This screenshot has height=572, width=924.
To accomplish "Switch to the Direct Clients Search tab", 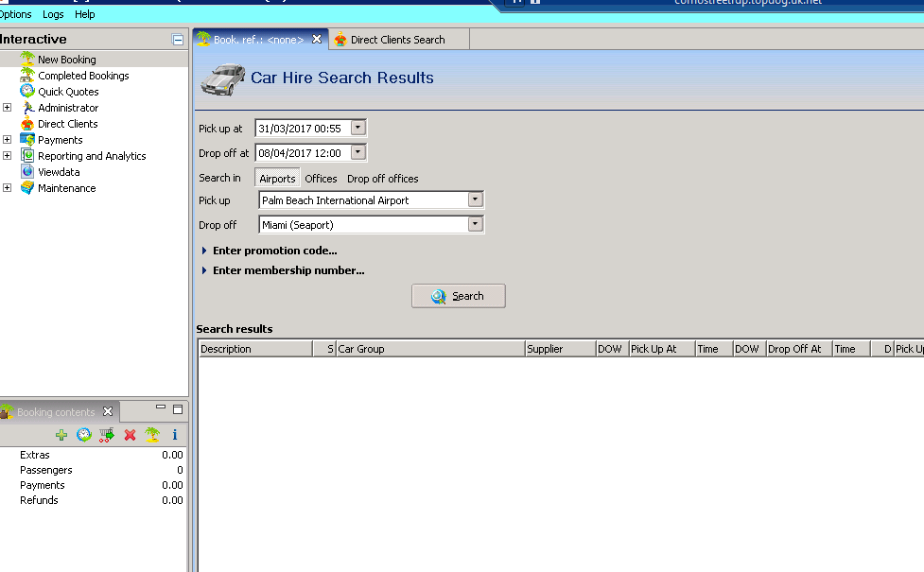I will point(398,40).
